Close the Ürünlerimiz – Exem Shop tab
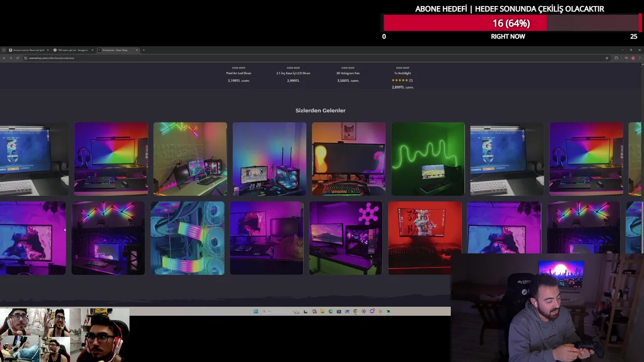The height and width of the screenshot is (362, 644). [137, 50]
